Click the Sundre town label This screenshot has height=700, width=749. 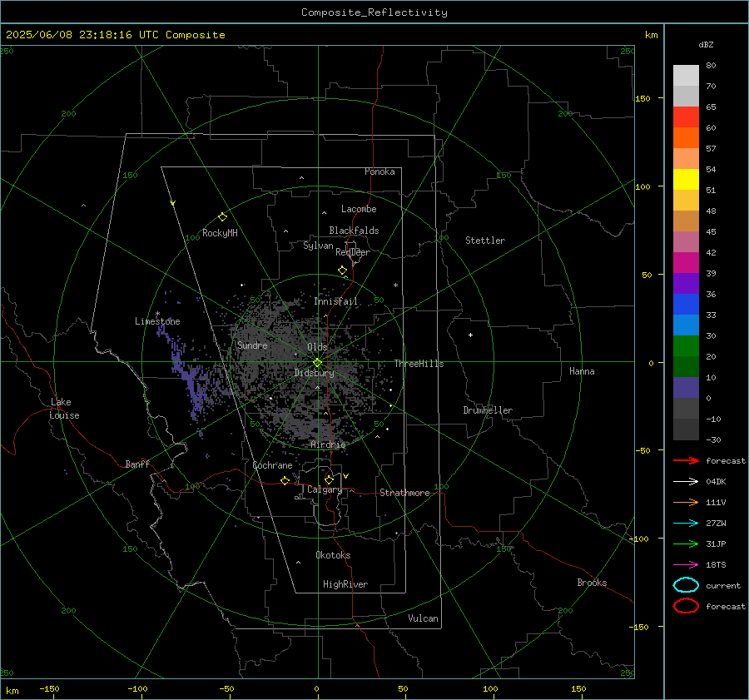252,345
